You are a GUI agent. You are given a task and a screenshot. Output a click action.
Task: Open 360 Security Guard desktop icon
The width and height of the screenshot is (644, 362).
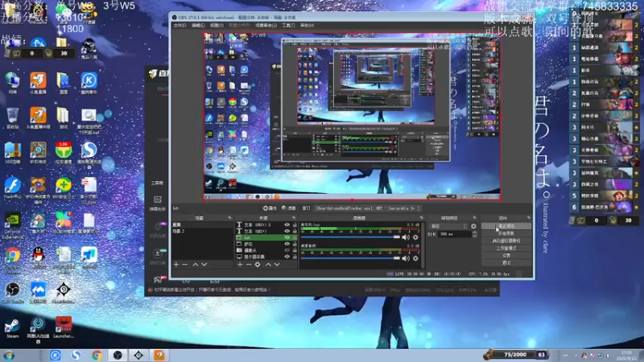pos(64,188)
